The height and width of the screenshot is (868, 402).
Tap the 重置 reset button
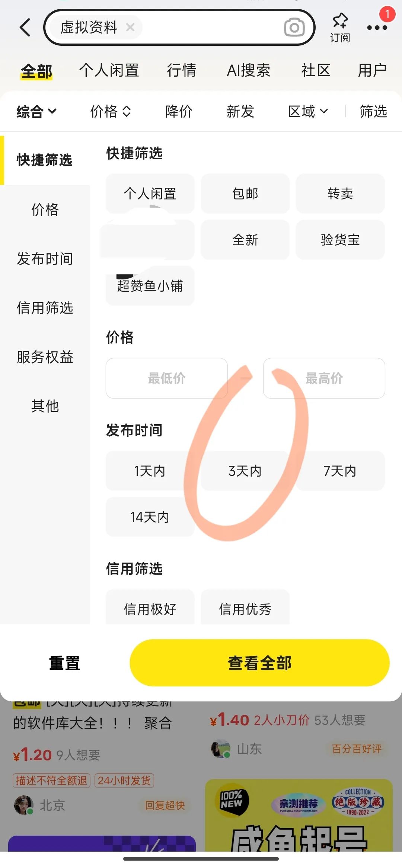point(64,663)
